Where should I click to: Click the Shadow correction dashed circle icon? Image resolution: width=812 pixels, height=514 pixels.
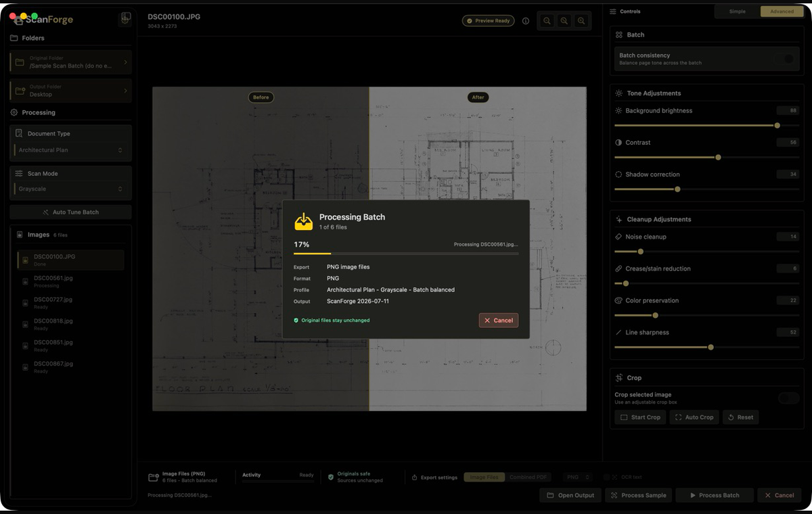(618, 174)
